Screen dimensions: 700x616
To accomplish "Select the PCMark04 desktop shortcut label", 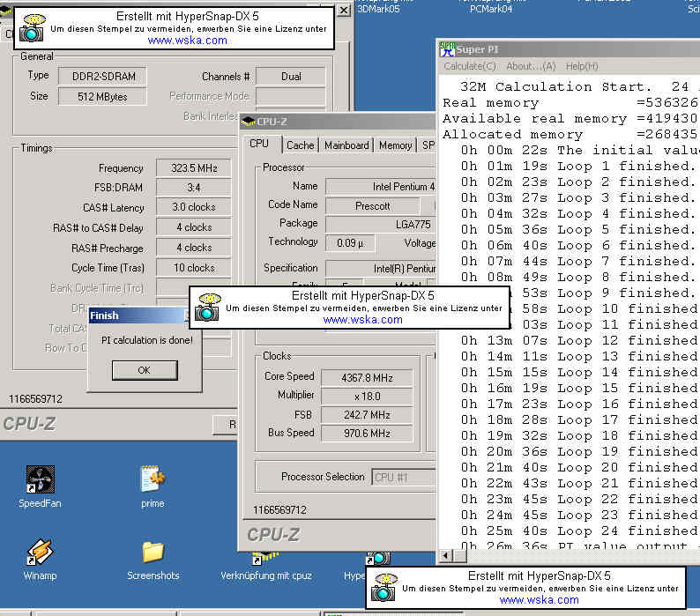I will (491, 9).
